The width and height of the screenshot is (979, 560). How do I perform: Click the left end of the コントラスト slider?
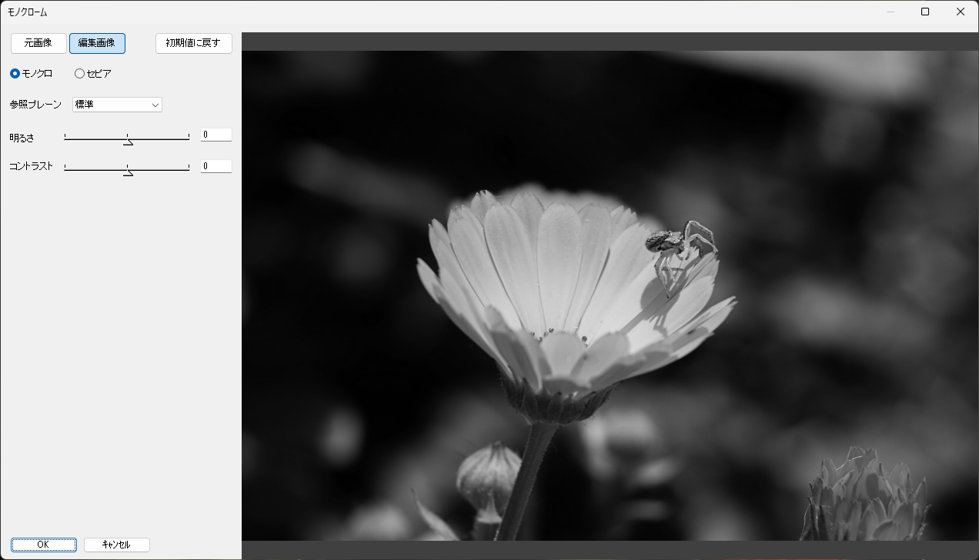click(65, 168)
